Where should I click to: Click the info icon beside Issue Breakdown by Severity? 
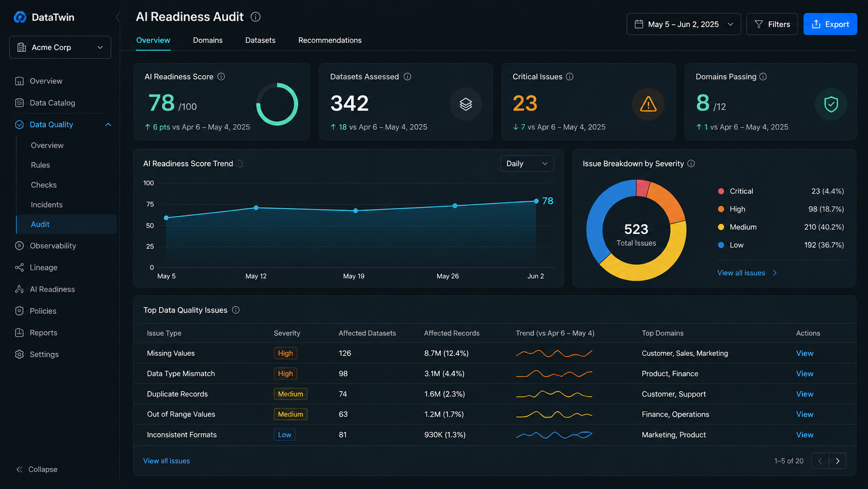click(x=691, y=164)
